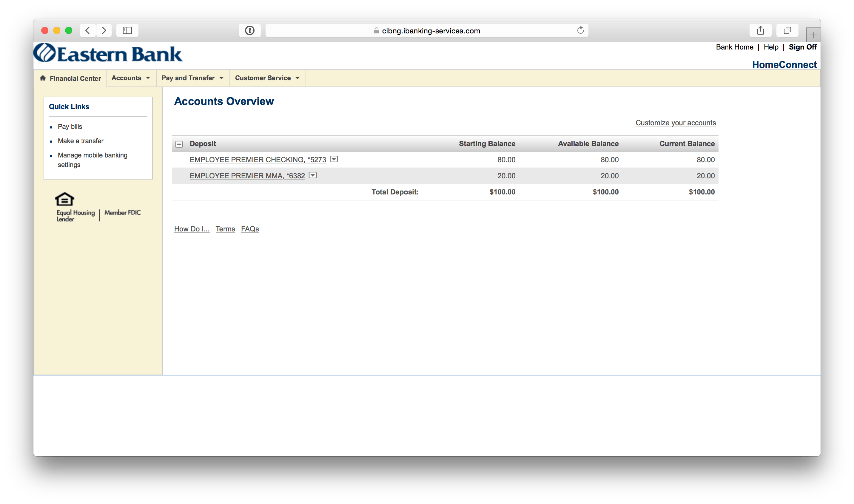Click the Available Balance column header
Viewport: 854px width, 504px height.
pyautogui.click(x=588, y=144)
